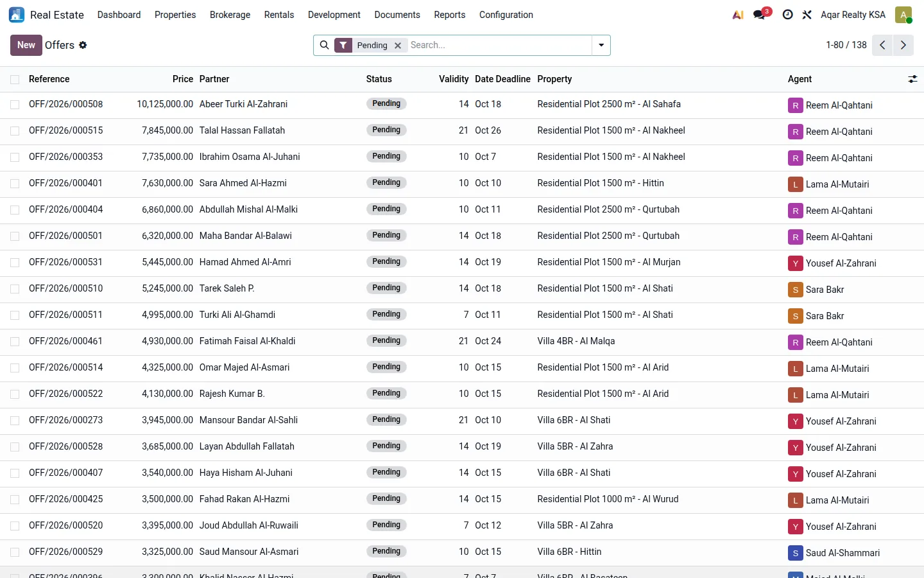Sort by Date Deadline column header

[x=502, y=79]
